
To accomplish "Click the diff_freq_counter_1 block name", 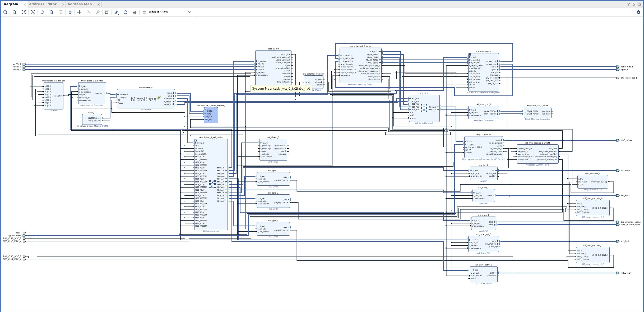I will click(x=593, y=245).
